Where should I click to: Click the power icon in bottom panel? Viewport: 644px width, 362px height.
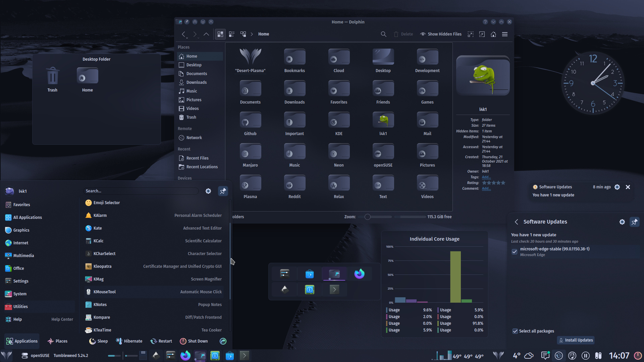638,355
